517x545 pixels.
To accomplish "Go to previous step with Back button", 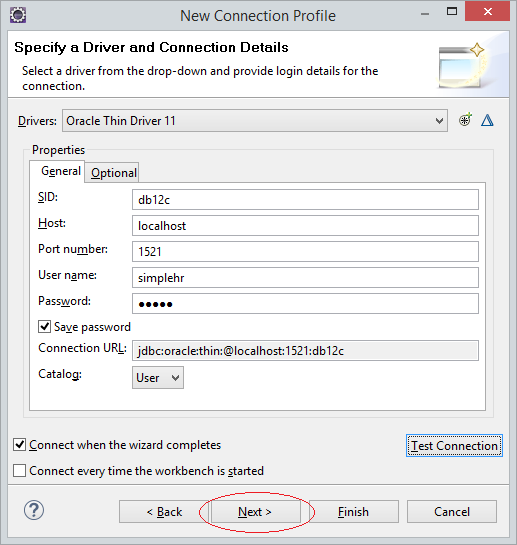I will (x=164, y=512).
